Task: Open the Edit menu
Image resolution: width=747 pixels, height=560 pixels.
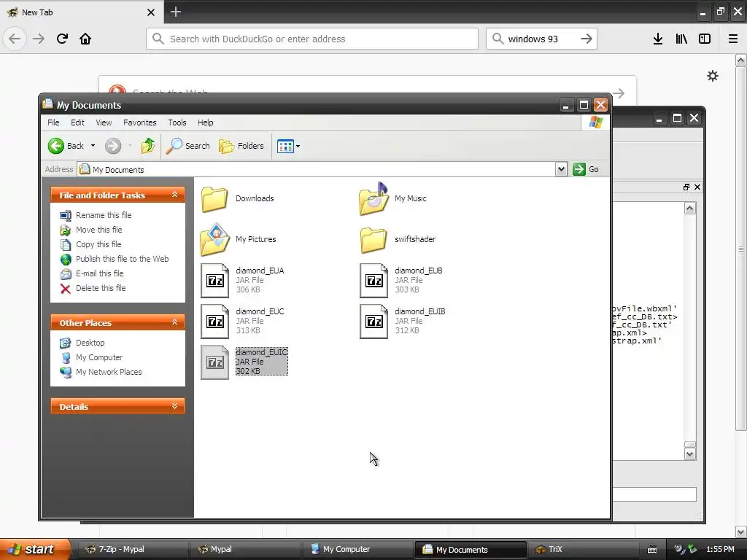Action: (x=77, y=122)
